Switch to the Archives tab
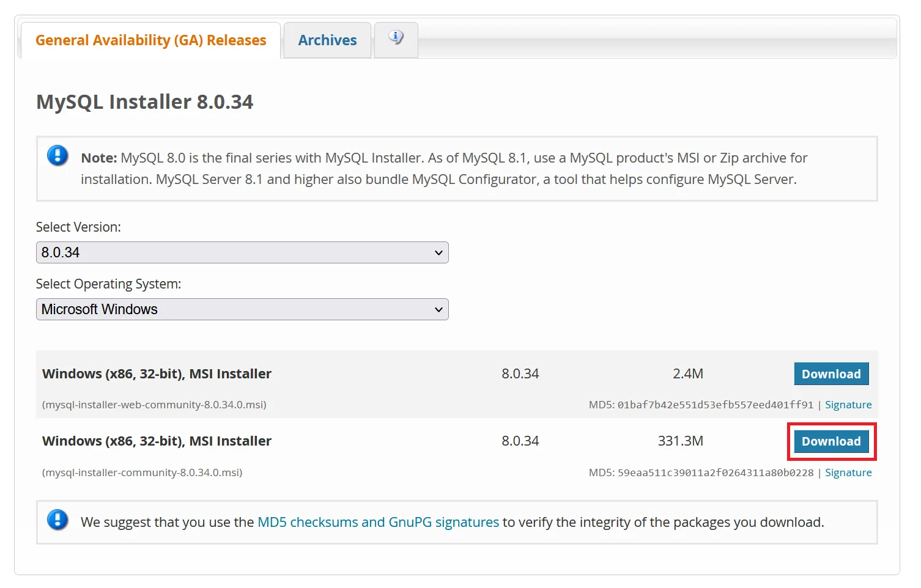Screen dimensions: 921x588 click(327, 40)
